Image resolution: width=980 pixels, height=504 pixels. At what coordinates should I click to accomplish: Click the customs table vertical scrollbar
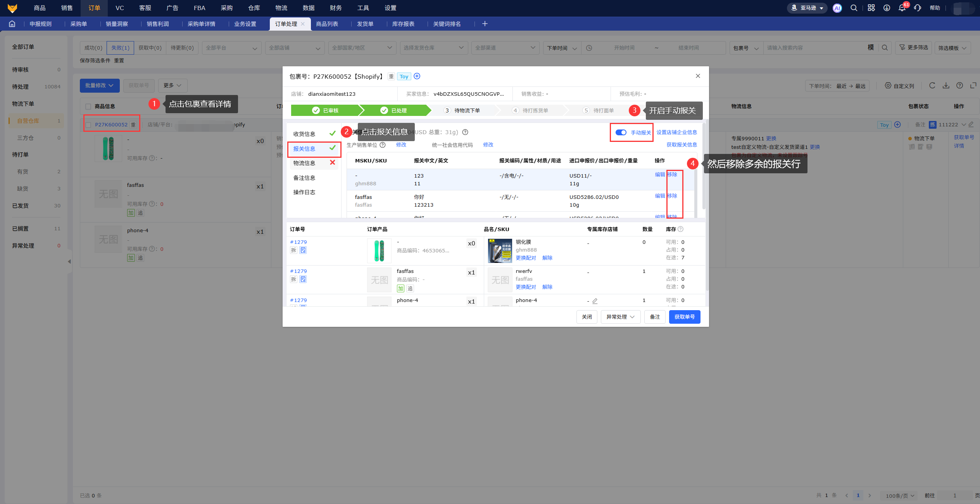[695, 194]
